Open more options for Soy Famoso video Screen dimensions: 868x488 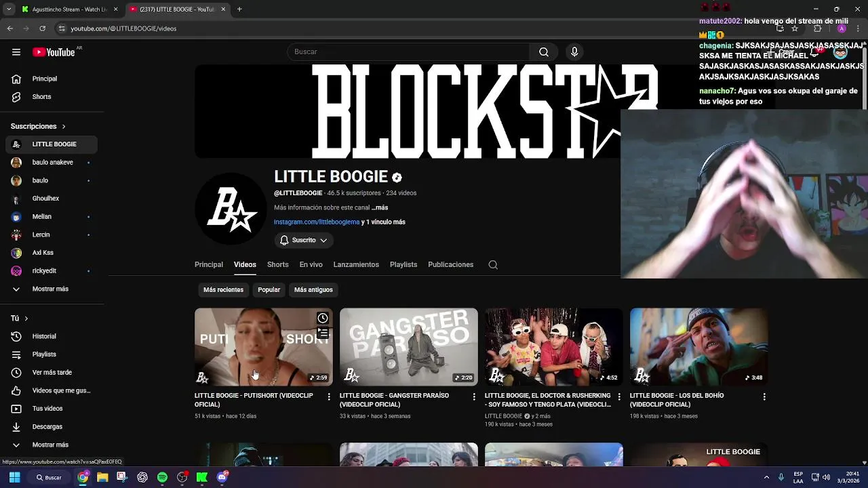pos(618,396)
